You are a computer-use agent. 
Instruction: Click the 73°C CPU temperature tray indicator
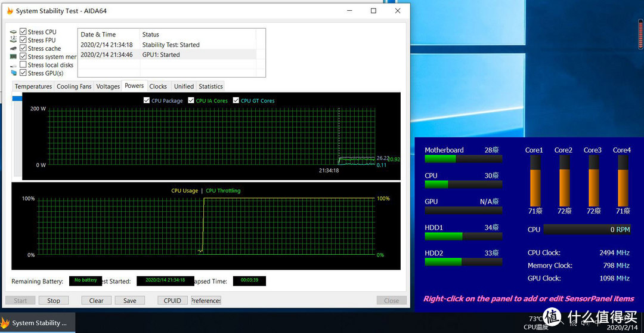[535, 322]
